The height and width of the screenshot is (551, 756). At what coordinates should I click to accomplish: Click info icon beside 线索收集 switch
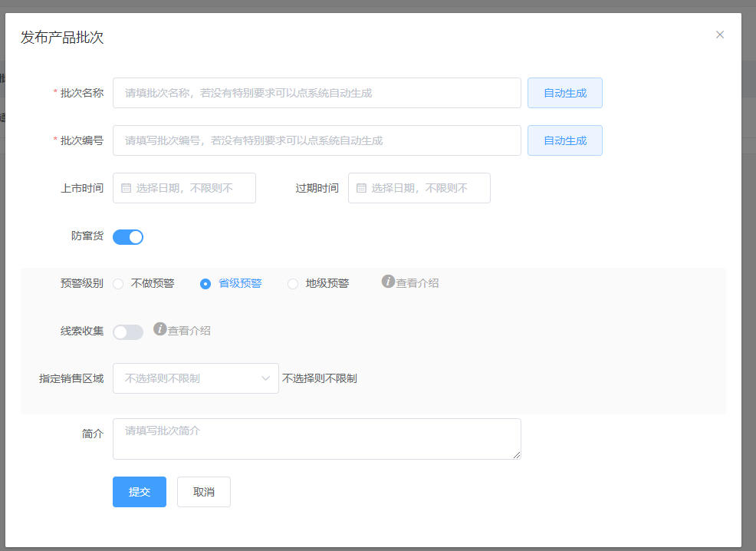pos(160,329)
